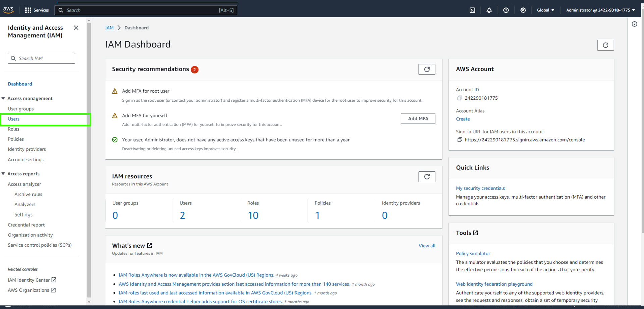
Task: Open Access analyzer in sidebar
Action: pos(24,184)
